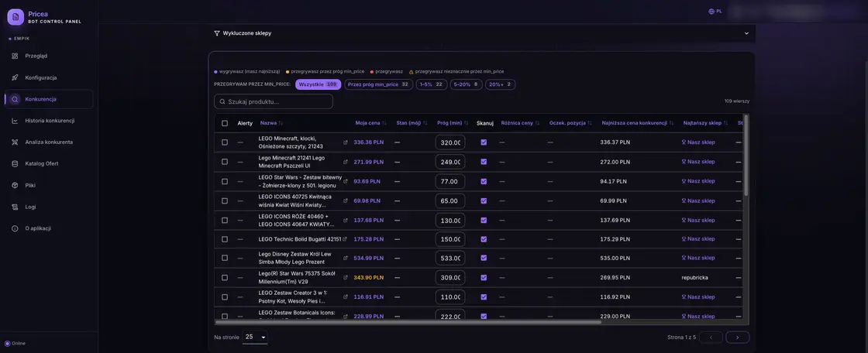Open Przegląd via its sidebar icon
The image size is (868, 353).
coord(15,56)
